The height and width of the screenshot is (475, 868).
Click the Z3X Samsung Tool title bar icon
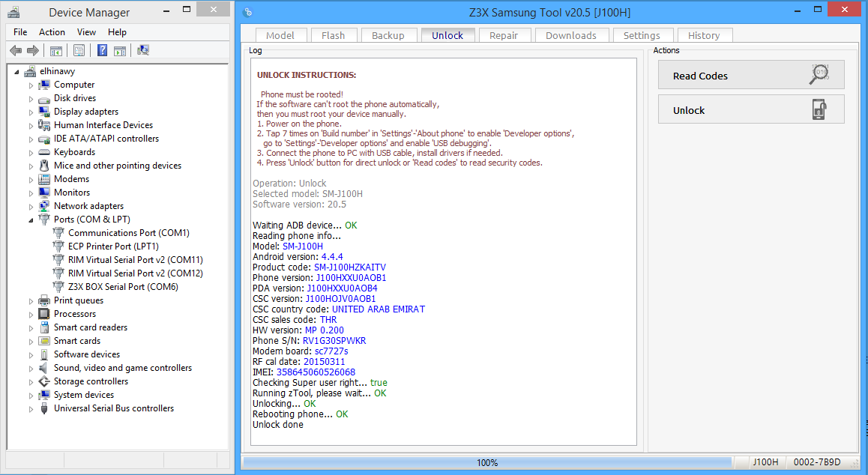(x=248, y=12)
